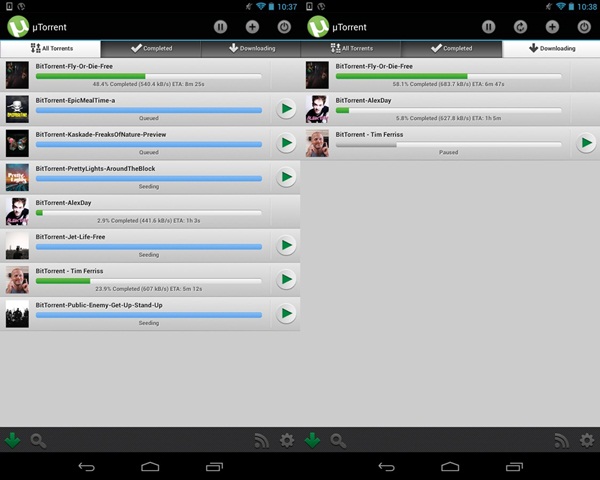Viewport: 600px width, 480px height.
Task: Tap EpicMealTime-a skull thumbnail
Action: (17, 109)
